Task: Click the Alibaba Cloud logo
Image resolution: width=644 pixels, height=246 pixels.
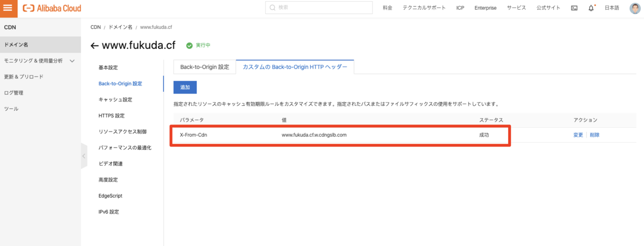Action: [52, 8]
